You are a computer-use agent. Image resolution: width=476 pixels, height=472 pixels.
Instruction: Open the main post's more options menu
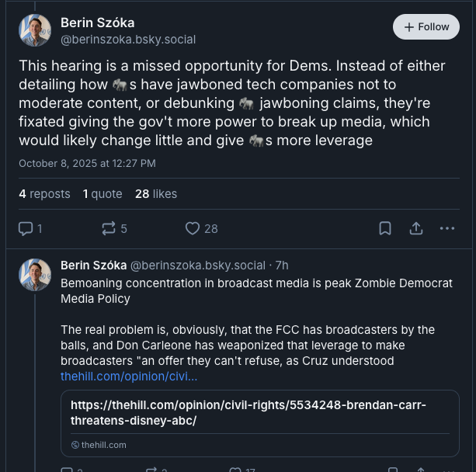point(447,228)
